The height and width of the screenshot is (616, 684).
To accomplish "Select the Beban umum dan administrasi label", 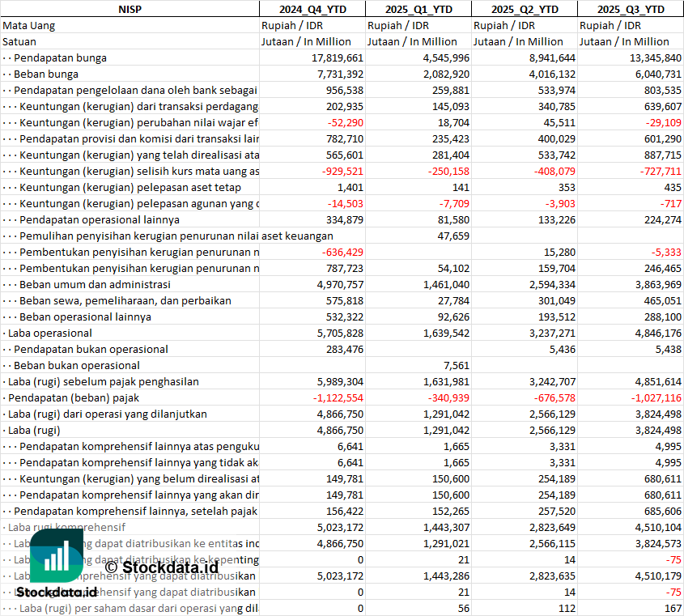I will pos(95,284).
